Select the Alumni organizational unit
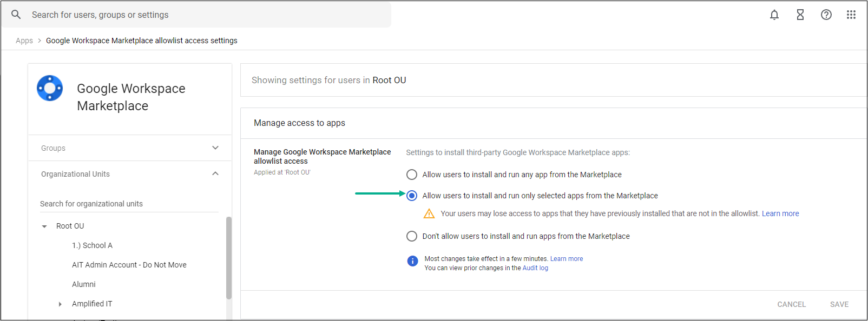The height and width of the screenshot is (321, 868). coord(84,284)
